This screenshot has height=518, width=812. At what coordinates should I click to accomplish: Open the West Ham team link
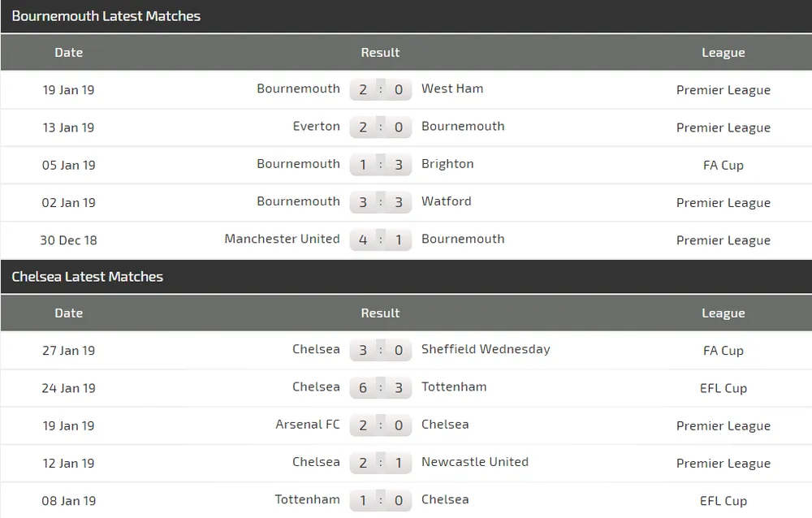tap(452, 88)
